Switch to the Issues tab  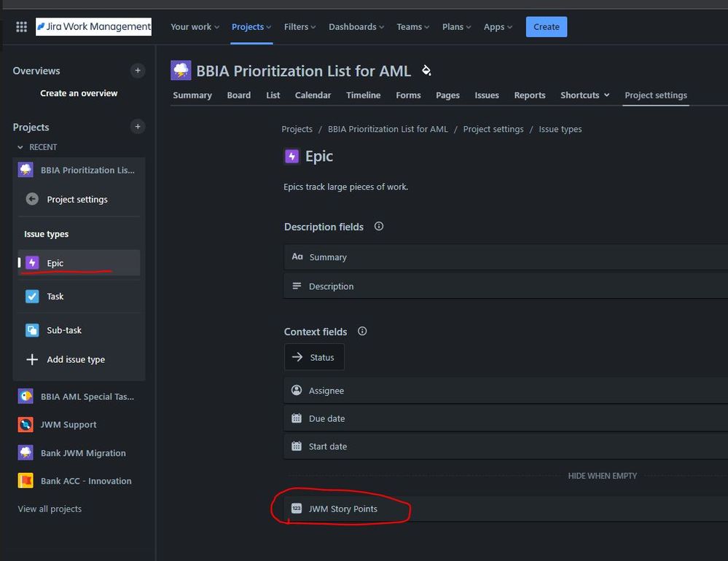click(x=487, y=95)
